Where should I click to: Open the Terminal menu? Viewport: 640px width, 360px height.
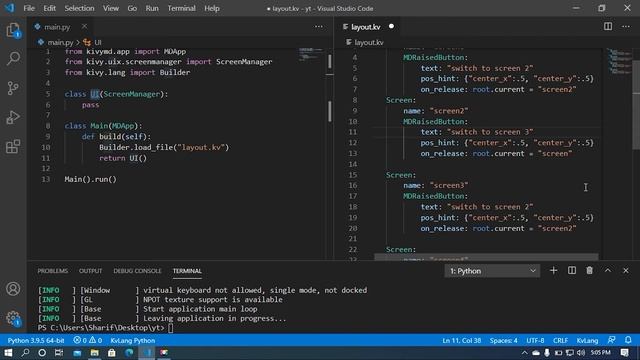(181, 8)
